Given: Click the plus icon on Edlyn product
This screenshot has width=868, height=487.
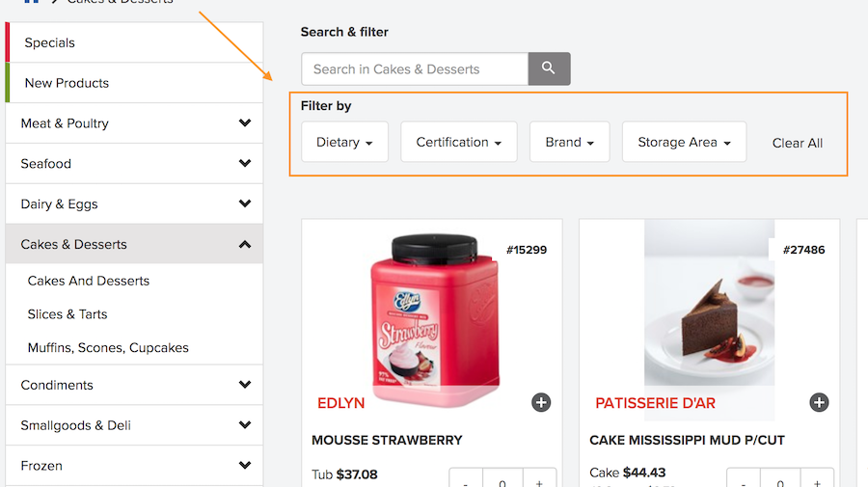Looking at the screenshot, I should tap(541, 402).
